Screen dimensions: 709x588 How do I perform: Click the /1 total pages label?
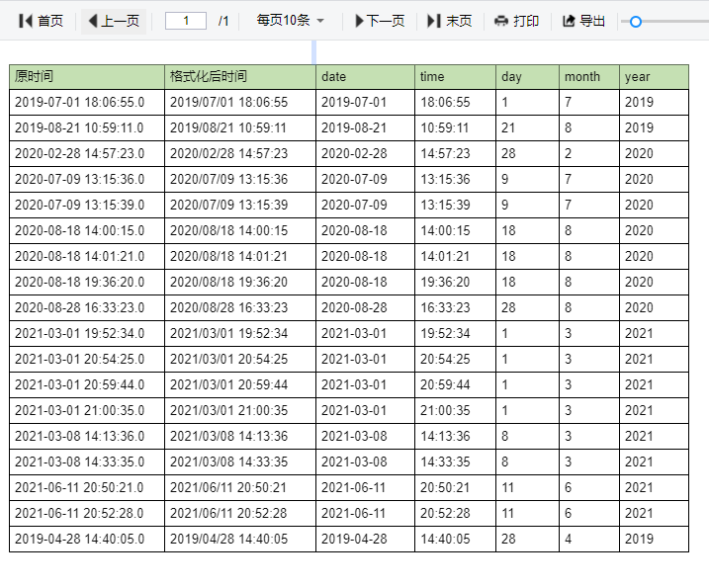pos(223,21)
